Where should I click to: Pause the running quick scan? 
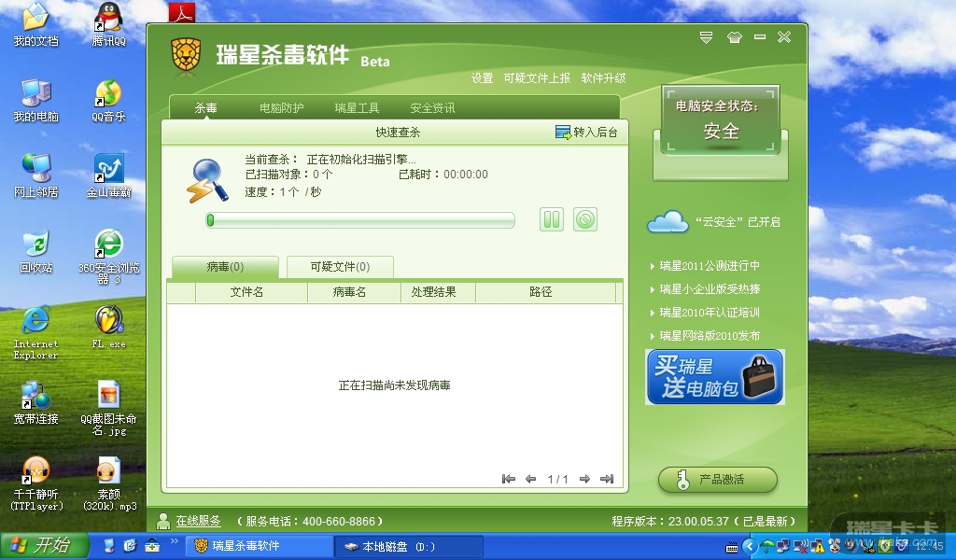coord(551,219)
